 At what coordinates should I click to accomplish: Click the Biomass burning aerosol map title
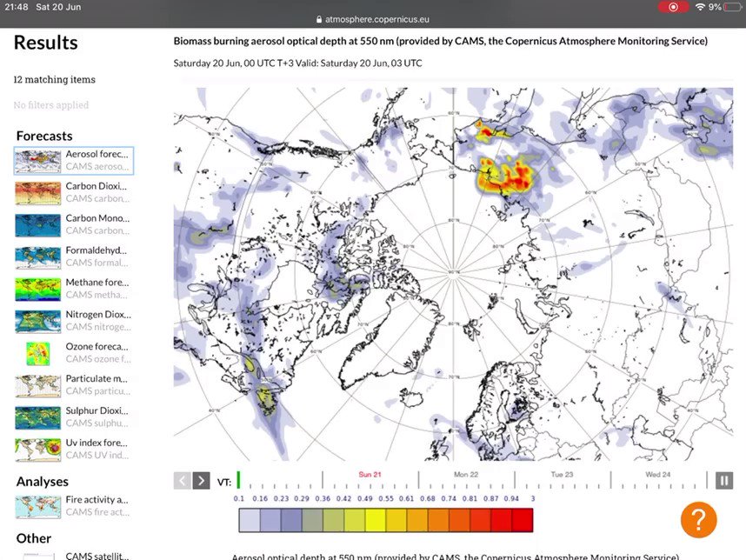click(440, 41)
